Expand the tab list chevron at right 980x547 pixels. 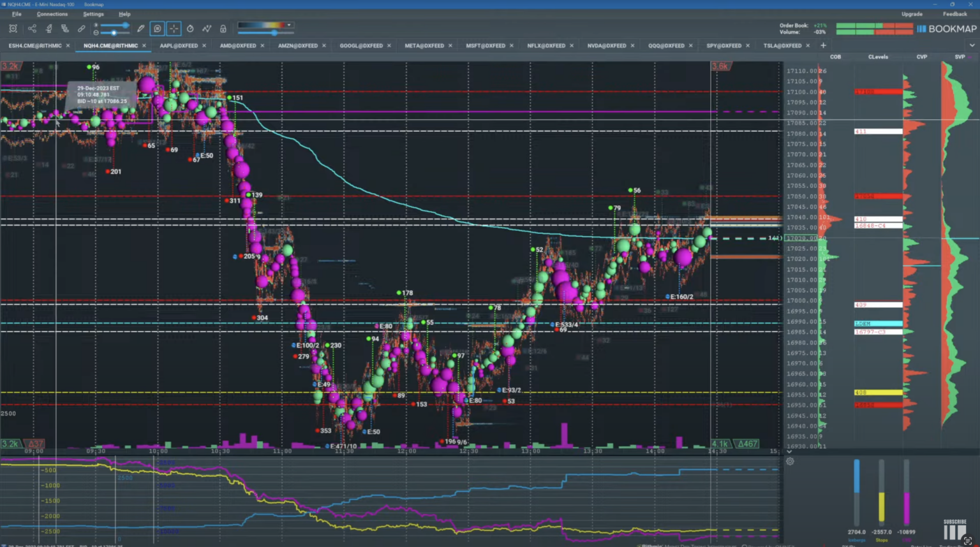pyautogui.click(x=972, y=45)
